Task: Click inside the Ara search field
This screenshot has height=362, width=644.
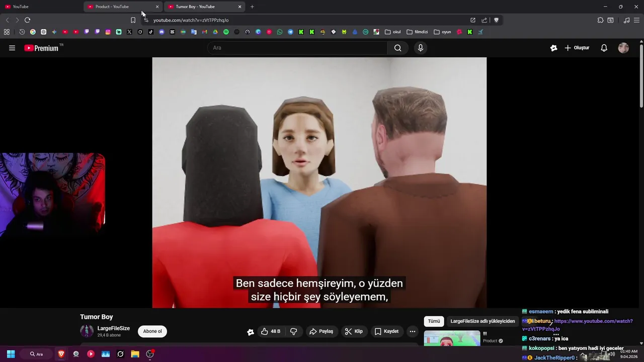Action: point(297,48)
